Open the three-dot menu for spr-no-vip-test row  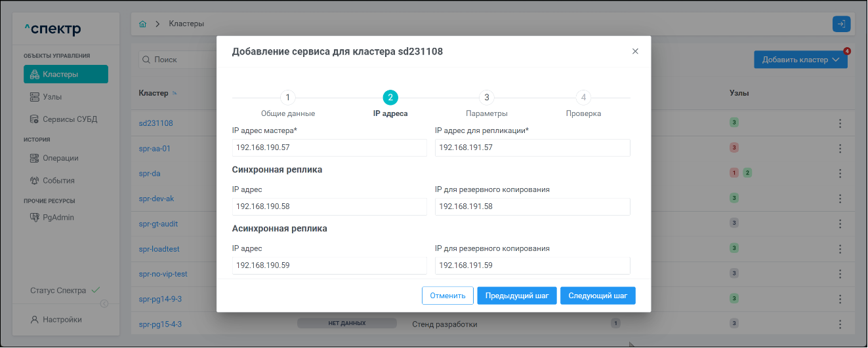click(x=840, y=274)
